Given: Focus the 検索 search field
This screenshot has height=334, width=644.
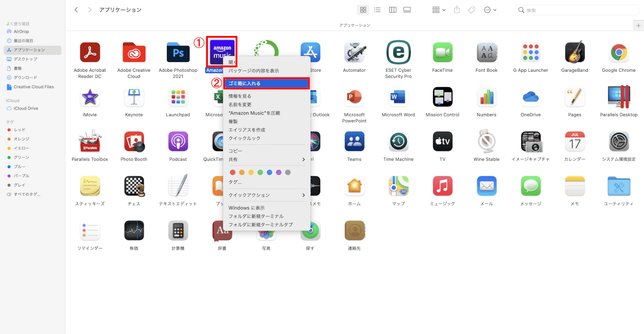Looking at the screenshot, I should (x=576, y=10).
